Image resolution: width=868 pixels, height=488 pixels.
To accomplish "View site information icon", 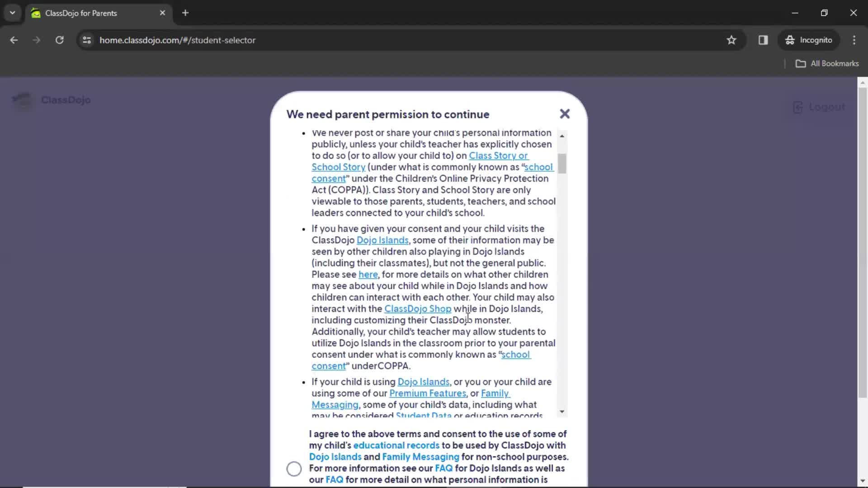I will point(87,40).
